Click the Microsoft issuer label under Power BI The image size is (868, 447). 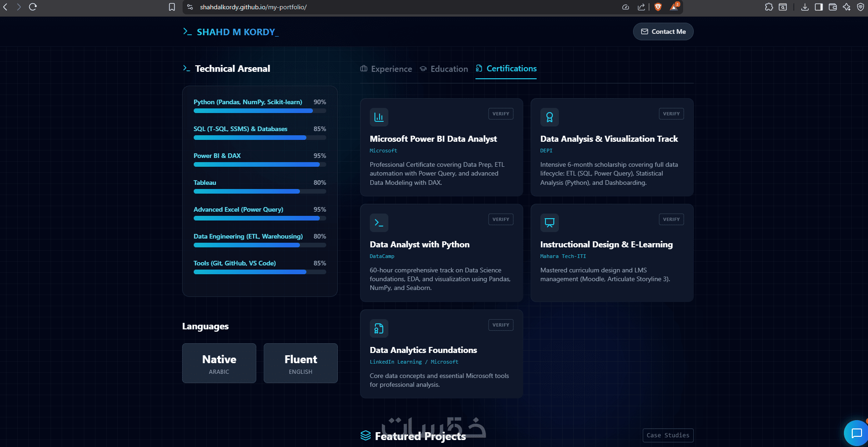[383, 151]
